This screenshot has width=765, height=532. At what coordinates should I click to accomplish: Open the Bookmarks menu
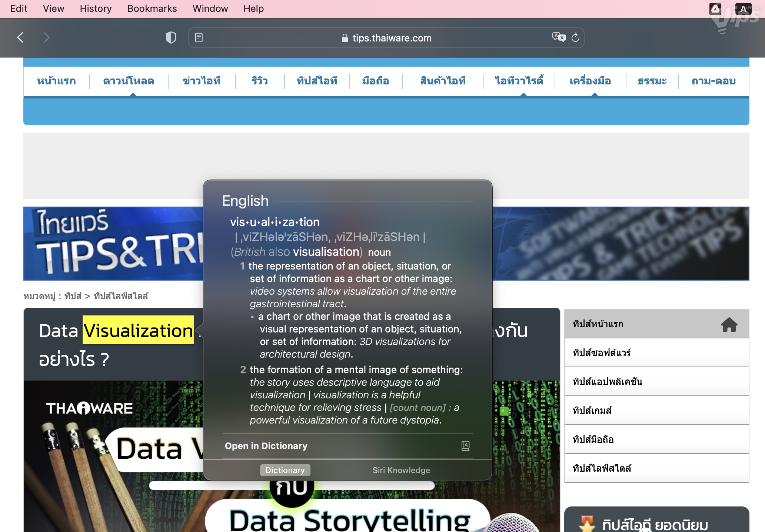[x=152, y=9]
